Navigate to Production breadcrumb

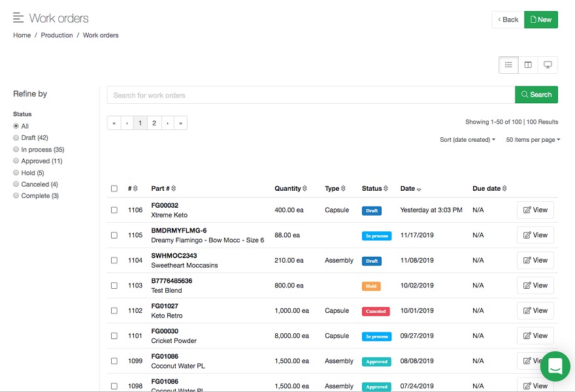pos(57,35)
